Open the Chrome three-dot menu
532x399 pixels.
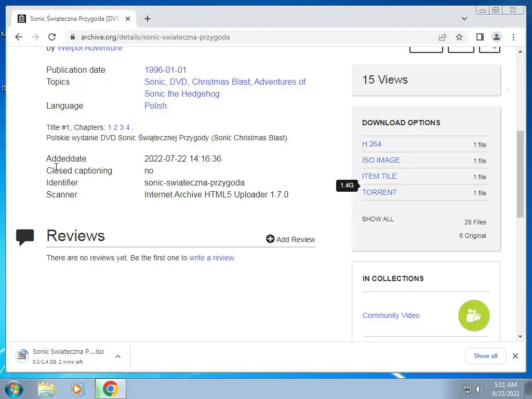pos(514,37)
